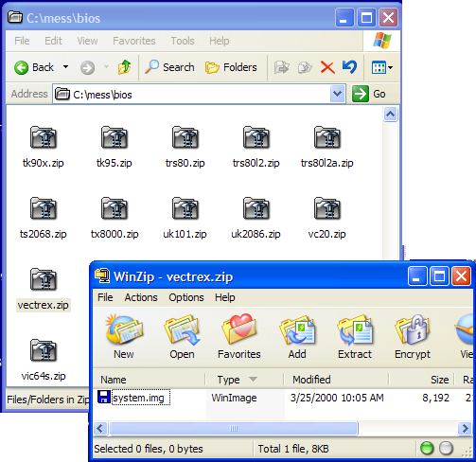This screenshot has height=462, width=476.
Task: Open Views dropdown in Explorer toolbar
Action: tap(382, 67)
